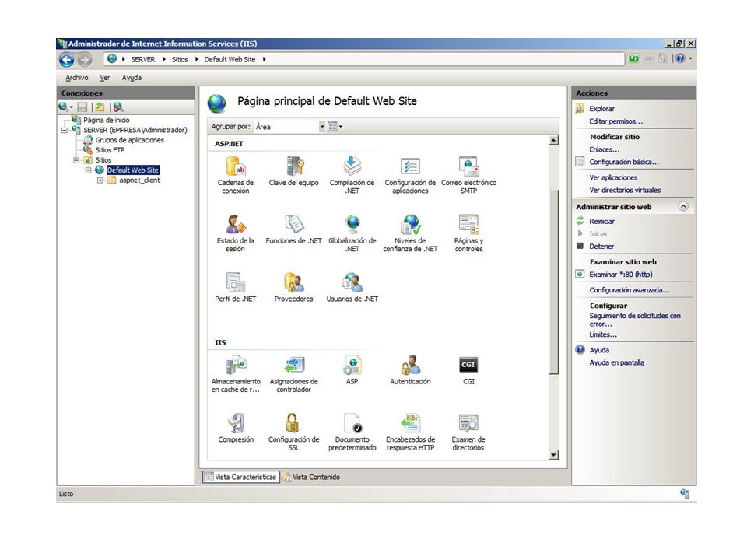
Task: Open Encabezados de respuesta HTTP
Action: tap(410, 432)
